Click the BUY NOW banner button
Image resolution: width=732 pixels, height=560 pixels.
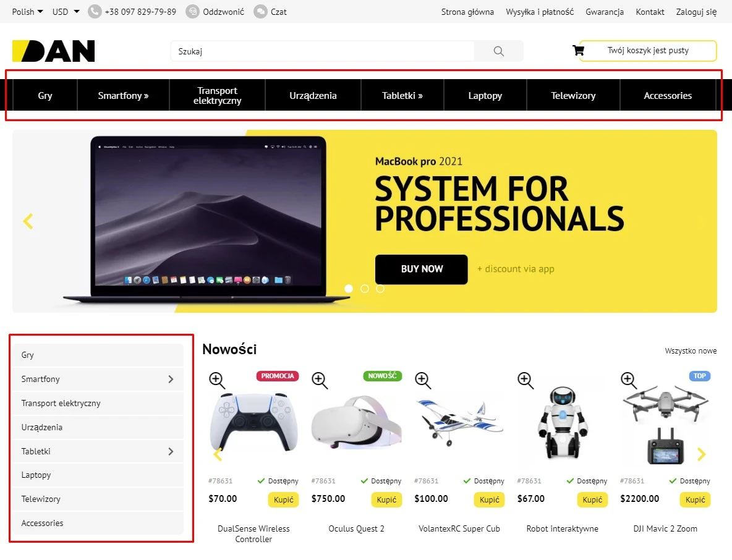pyautogui.click(x=422, y=269)
